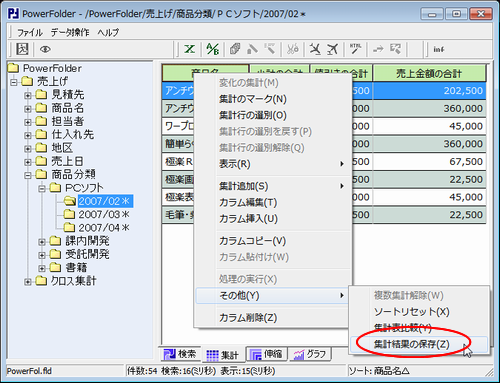Choose 集計表比較(Y) in submenu

[419, 328]
